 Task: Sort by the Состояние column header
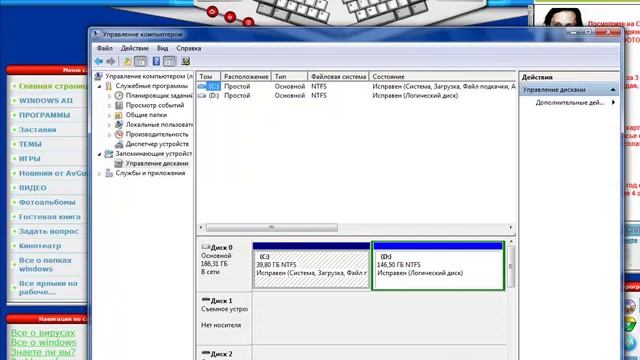[442, 76]
